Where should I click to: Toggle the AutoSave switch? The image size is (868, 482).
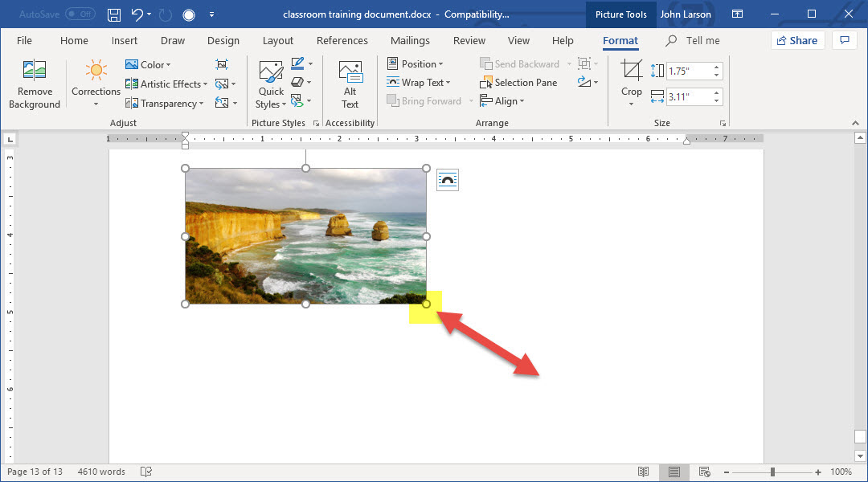point(80,14)
